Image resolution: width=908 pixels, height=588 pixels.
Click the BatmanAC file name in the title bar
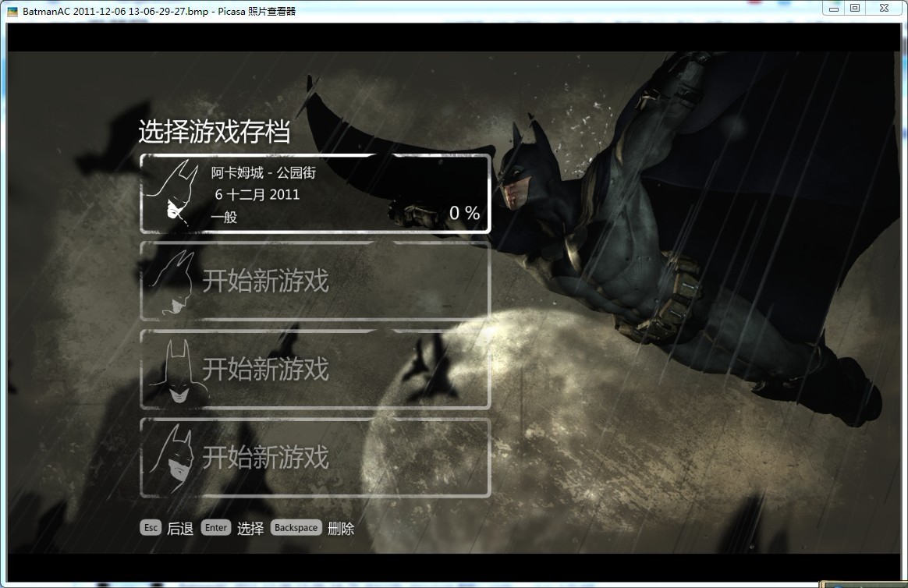coord(115,11)
